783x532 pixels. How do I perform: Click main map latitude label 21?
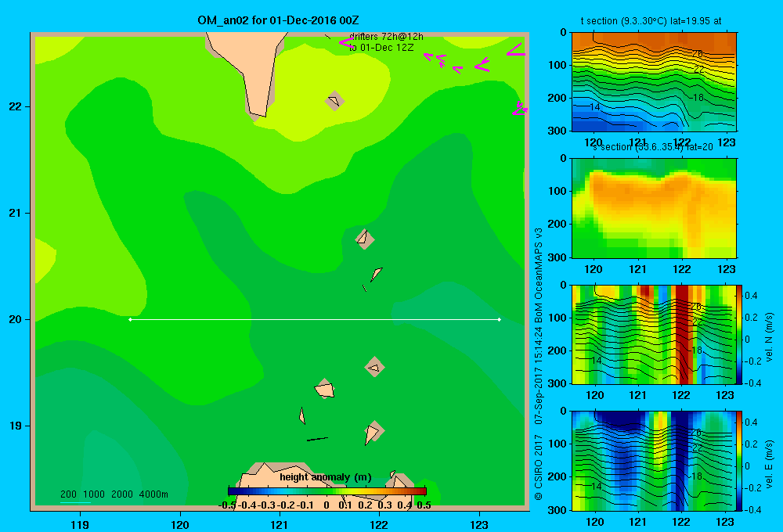(16, 213)
